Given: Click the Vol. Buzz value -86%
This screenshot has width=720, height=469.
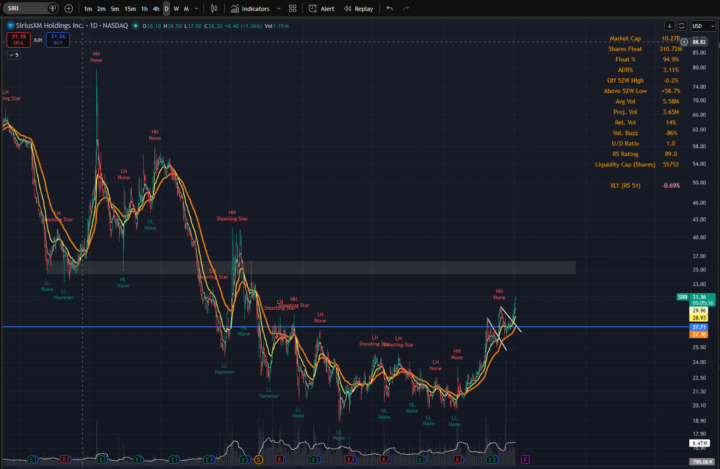Looking at the screenshot, I should point(670,133).
